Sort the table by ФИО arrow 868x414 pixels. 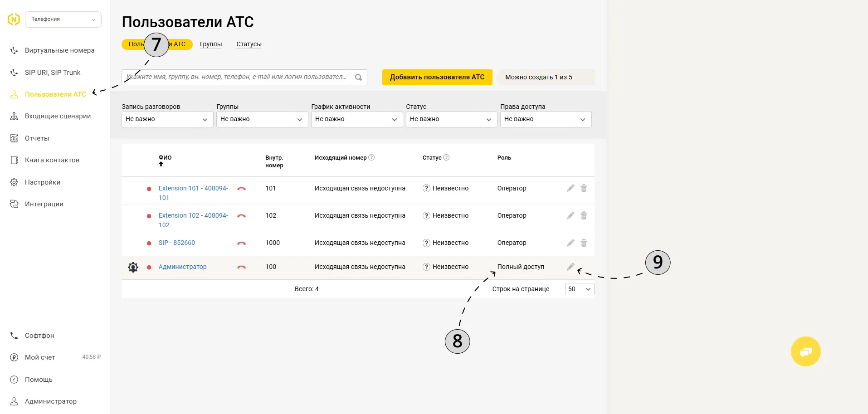pyautogui.click(x=161, y=164)
